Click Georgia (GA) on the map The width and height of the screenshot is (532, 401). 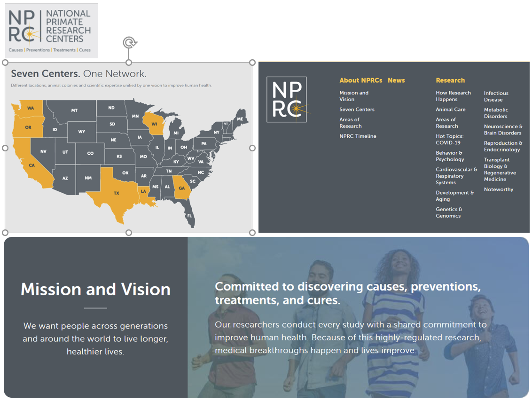(181, 188)
